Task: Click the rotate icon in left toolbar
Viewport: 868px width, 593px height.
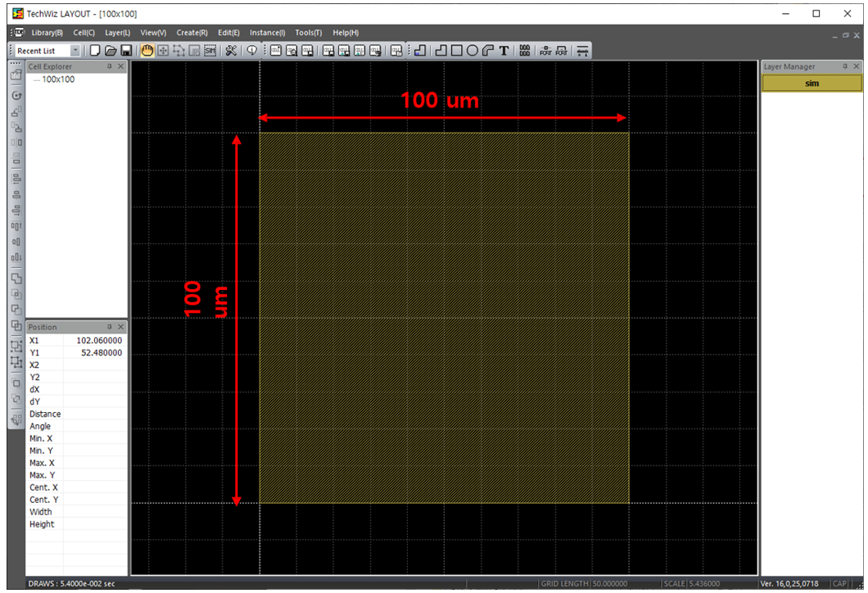Action: click(x=16, y=96)
